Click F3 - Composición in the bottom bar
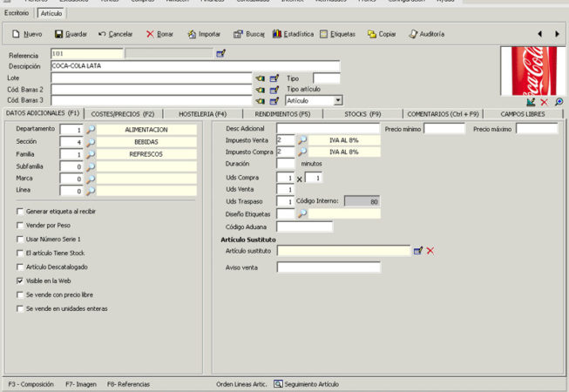Image resolution: width=569 pixels, height=392 pixels. tap(30, 384)
